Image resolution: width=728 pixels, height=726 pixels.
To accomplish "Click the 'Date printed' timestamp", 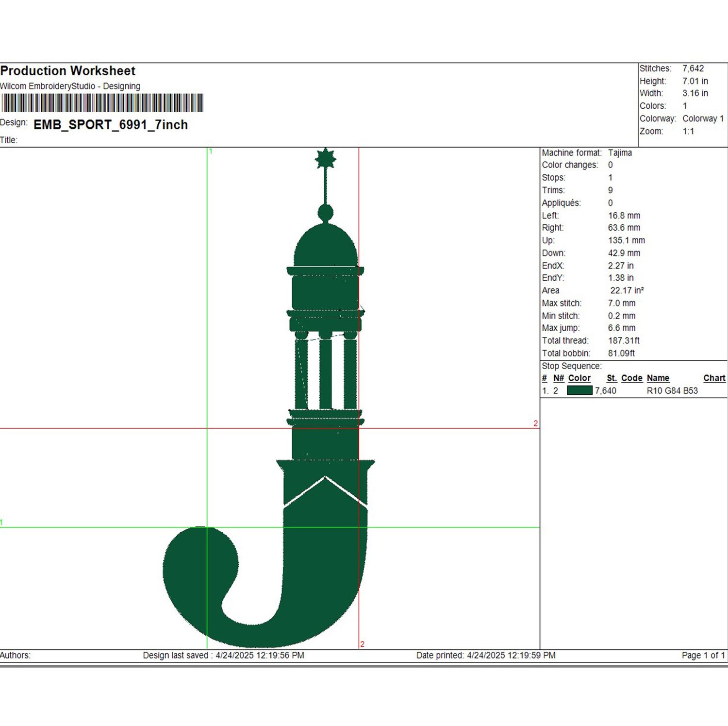I will pos(486,656).
